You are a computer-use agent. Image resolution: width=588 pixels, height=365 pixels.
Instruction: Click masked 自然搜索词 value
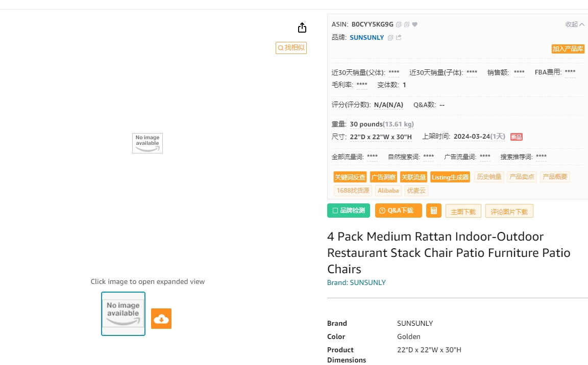coord(429,157)
